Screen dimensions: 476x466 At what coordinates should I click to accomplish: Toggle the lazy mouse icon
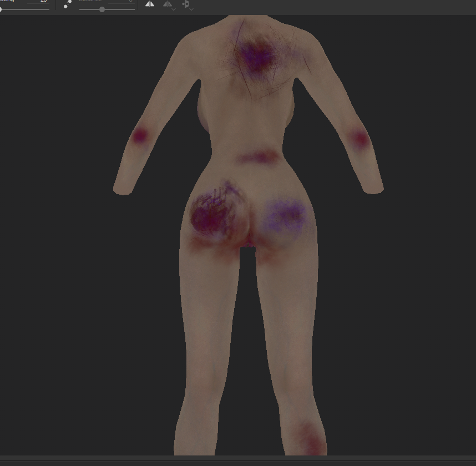point(67,4)
